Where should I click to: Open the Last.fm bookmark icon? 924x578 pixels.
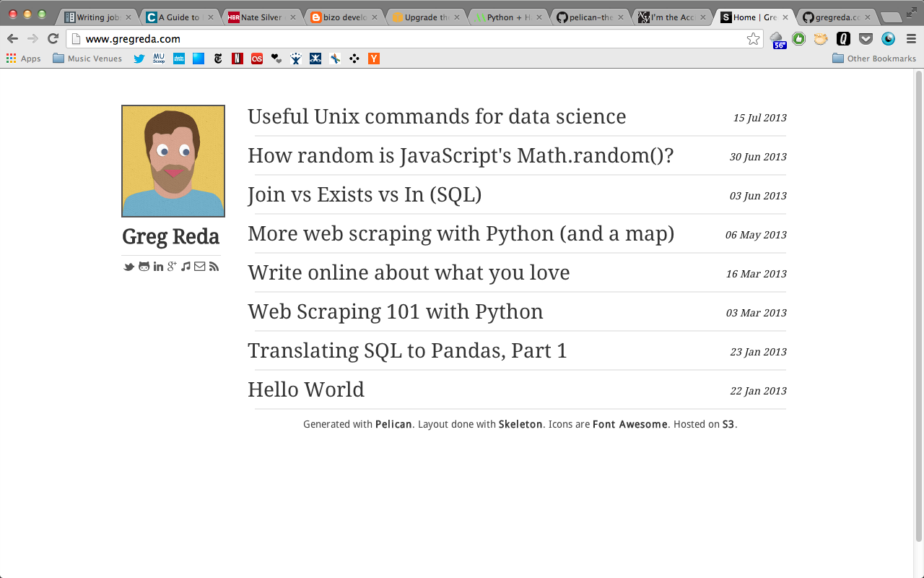pos(257,59)
